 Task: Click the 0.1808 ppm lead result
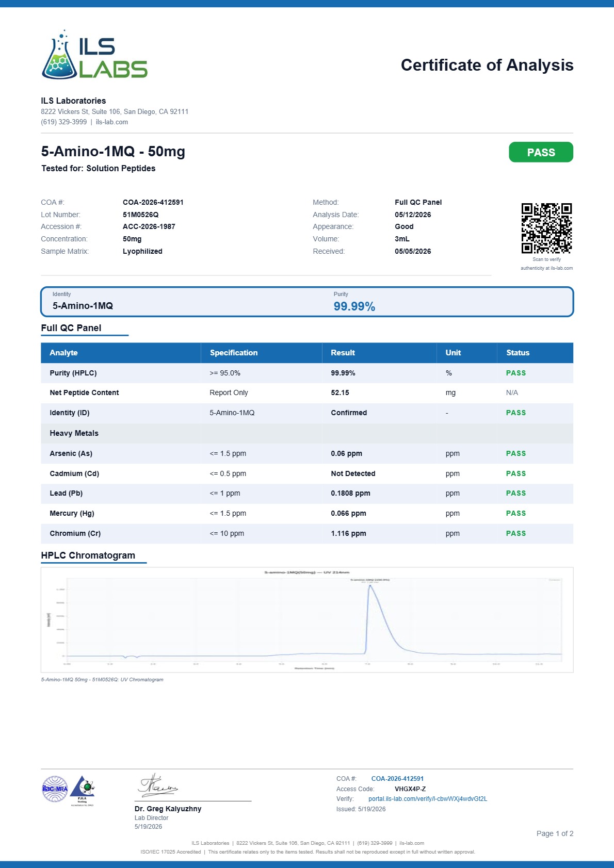[x=350, y=493]
